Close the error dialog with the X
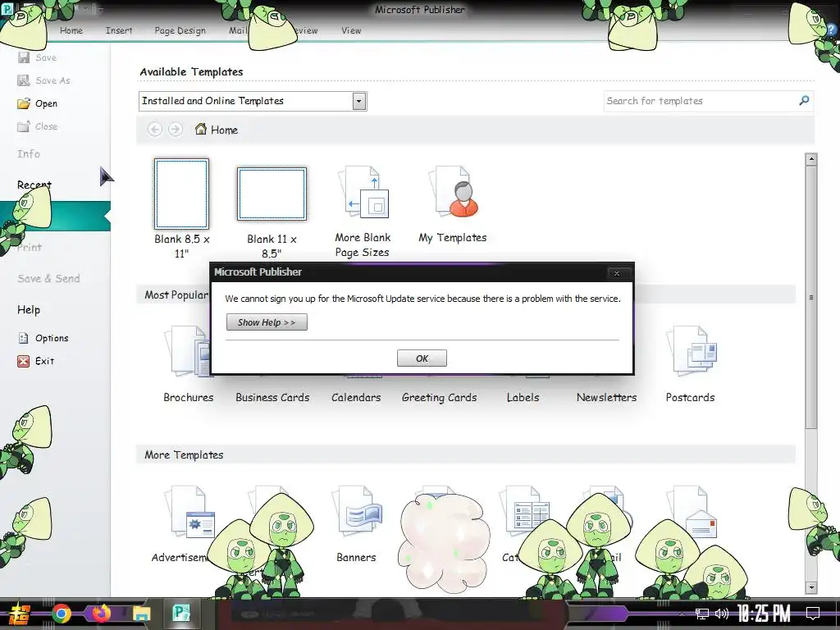This screenshot has width=840, height=630. 617,273
